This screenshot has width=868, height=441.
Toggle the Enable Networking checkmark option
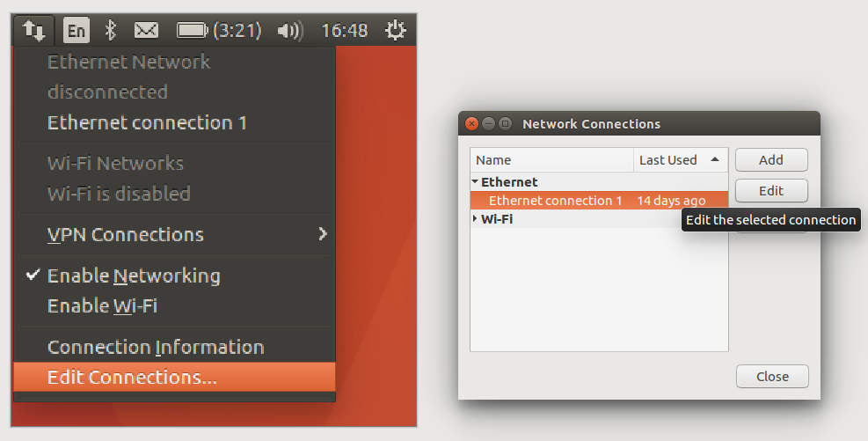click(133, 276)
